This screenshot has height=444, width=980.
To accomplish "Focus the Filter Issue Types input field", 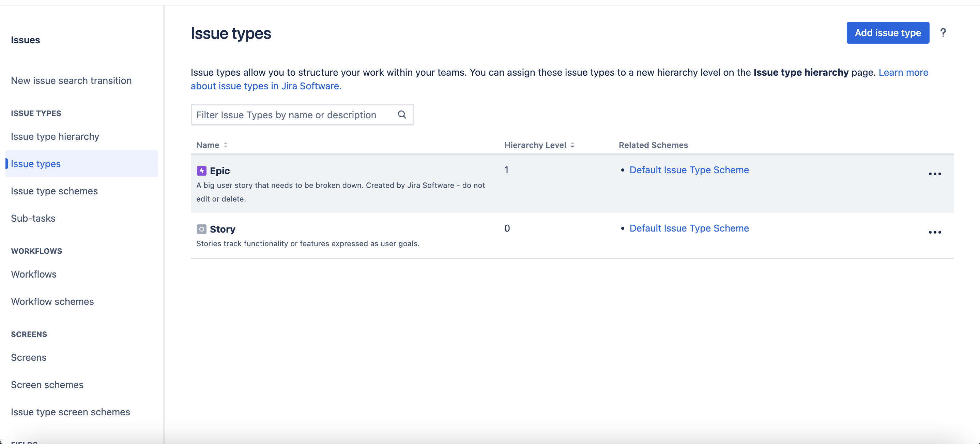I will pyautogui.click(x=293, y=115).
